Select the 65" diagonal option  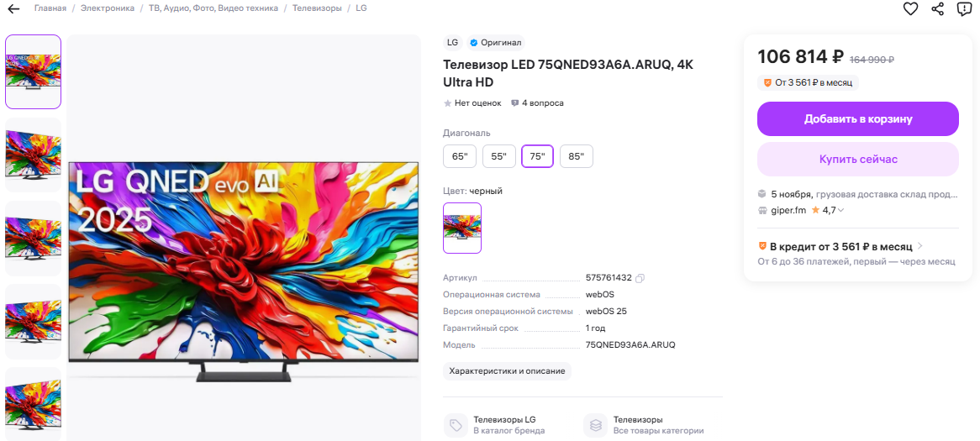pyautogui.click(x=460, y=156)
